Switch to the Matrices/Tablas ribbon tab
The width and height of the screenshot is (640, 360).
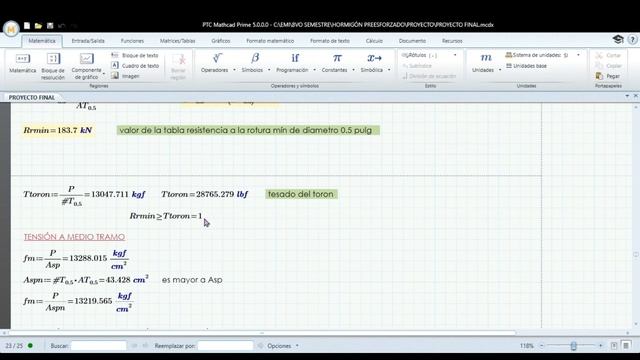(x=178, y=41)
